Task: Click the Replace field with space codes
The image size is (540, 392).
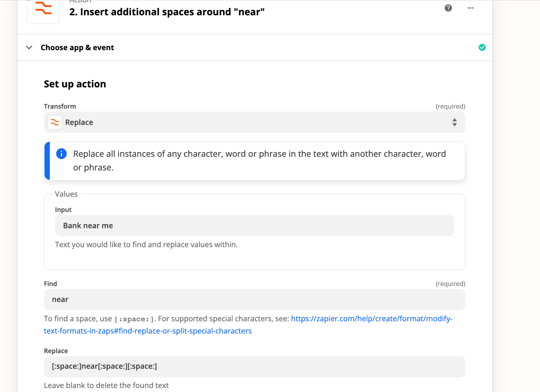Action: (x=254, y=366)
